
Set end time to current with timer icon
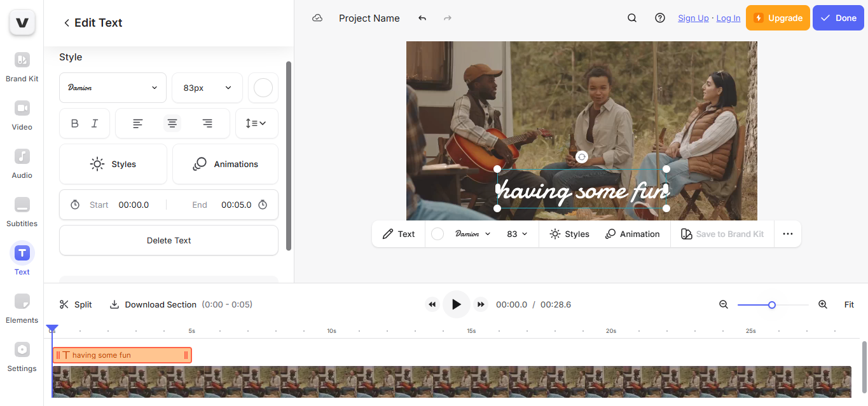tap(263, 205)
